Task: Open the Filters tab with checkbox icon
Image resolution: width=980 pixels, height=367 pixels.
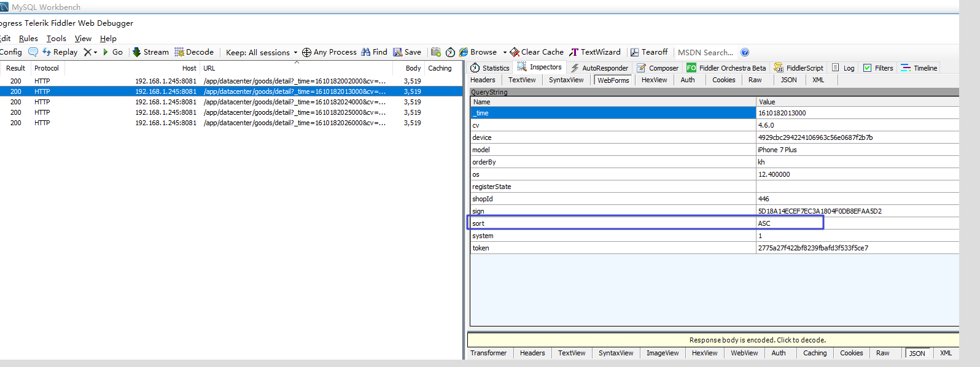Action: click(878, 68)
